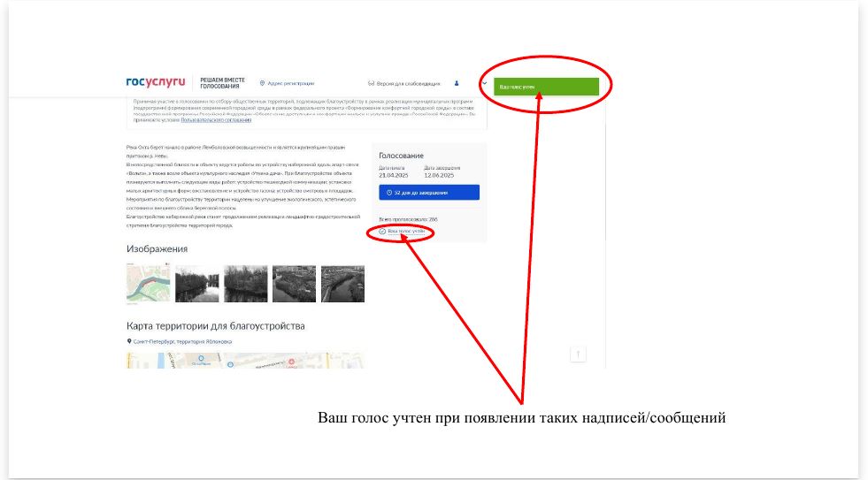Enable Версия для слабовидящих mode
Screen dimensions: 868x480
coord(408,84)
